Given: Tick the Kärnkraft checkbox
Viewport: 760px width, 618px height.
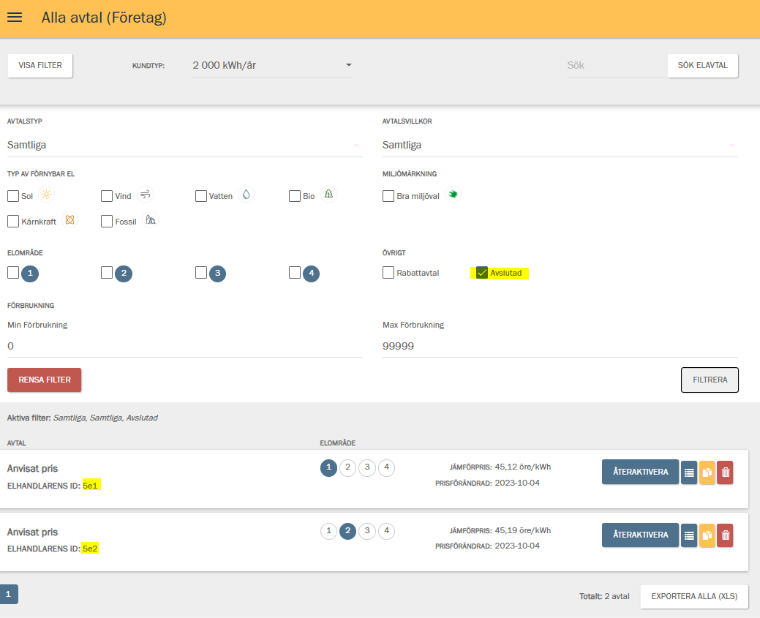Looking at the screenshot, I should (13, 221).
